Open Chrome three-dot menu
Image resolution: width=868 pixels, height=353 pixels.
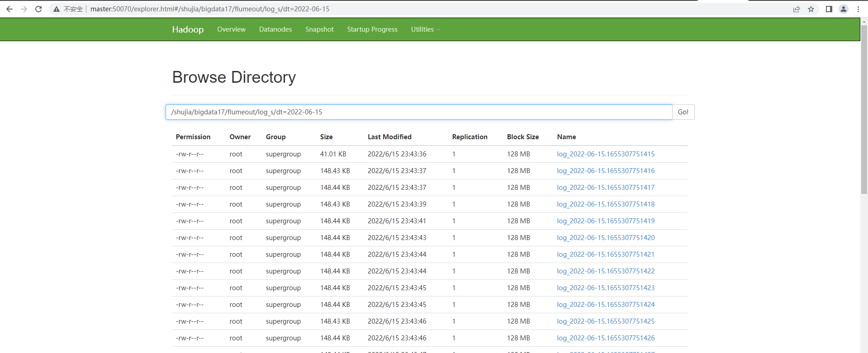click(858, 9)
